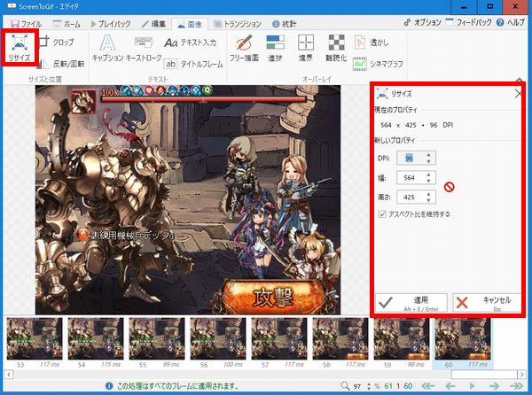Select the クロップ crop tool
Screen dimensions: 532x395
(57, 42)
